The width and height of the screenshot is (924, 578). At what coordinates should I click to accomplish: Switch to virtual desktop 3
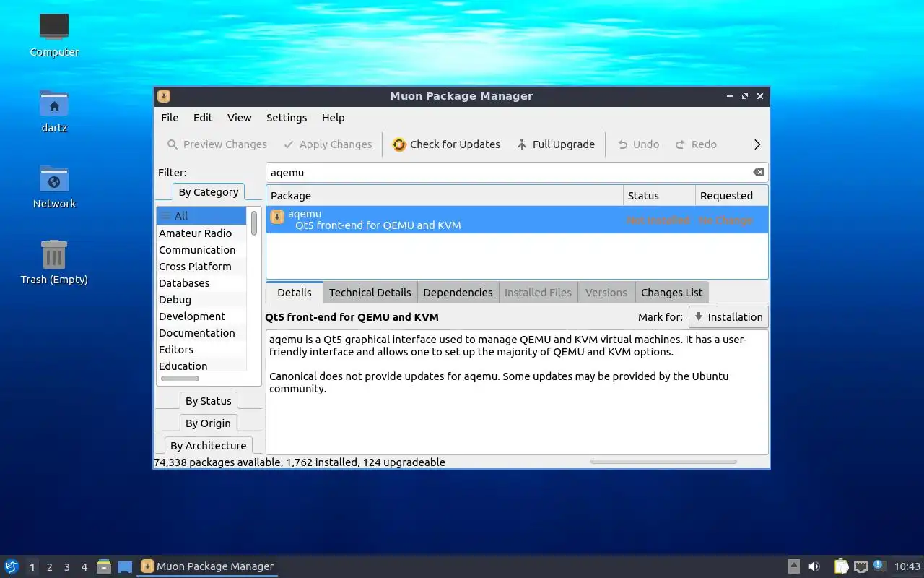pos(66,567)
